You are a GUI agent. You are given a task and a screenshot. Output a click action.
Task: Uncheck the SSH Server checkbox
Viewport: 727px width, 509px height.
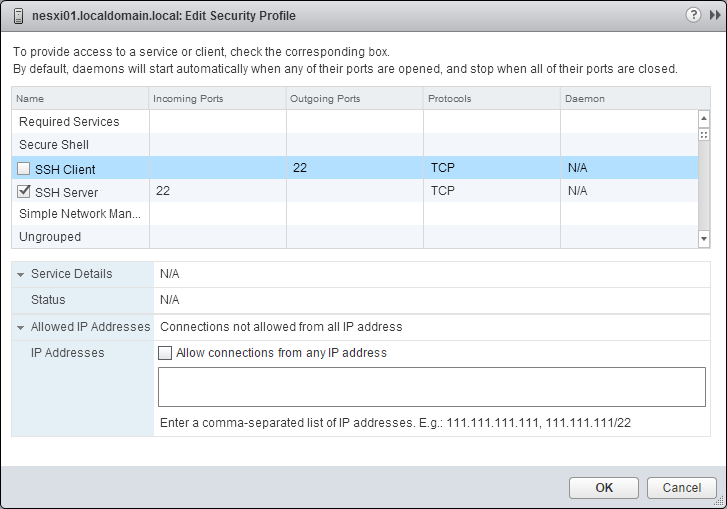click(24, 192)
